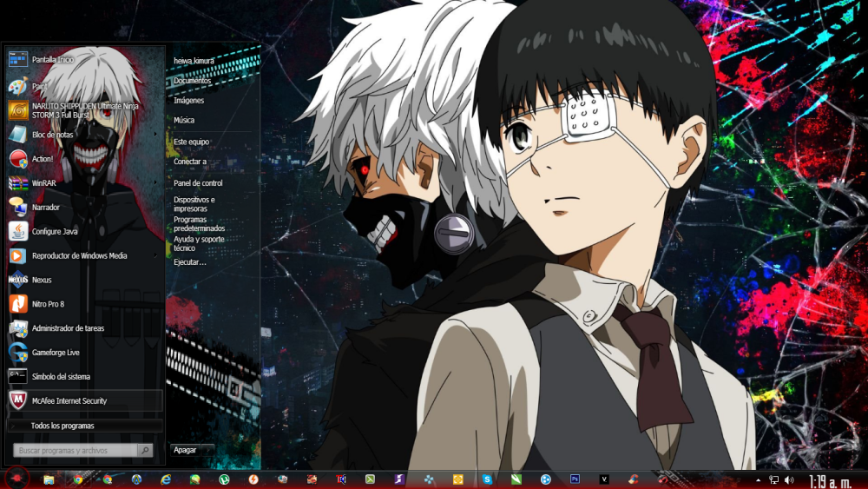The image size is (868, 489).
Task: Open the network tray icon
Action: point(774,480)
